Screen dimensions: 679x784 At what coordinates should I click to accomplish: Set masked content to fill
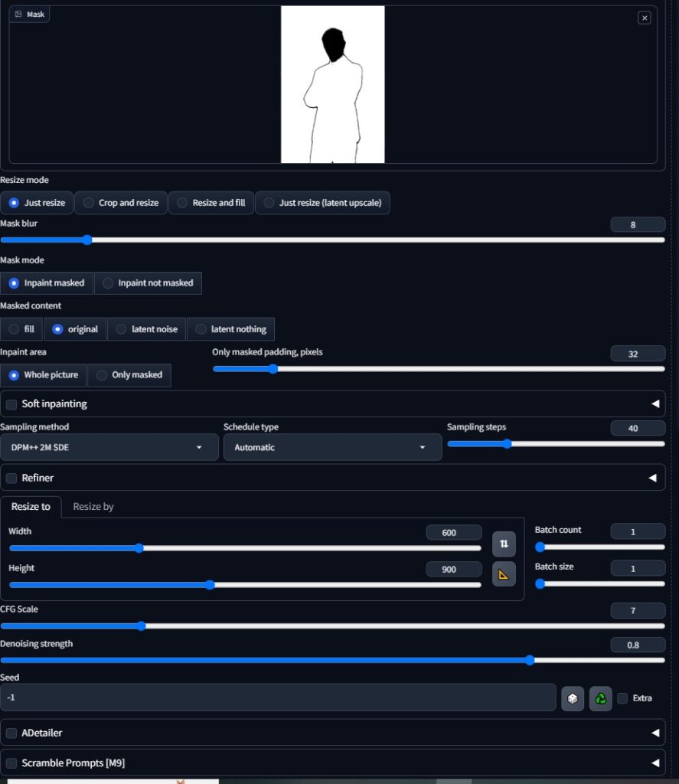pos(21,329)
